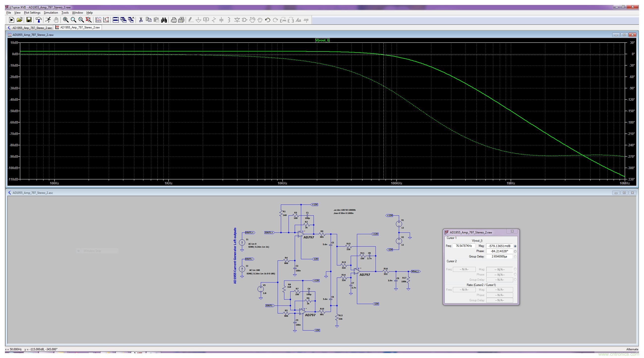Screen dimensions: 644x358
Task: Open the Tools menu
Action: click(x=65, y=12)
